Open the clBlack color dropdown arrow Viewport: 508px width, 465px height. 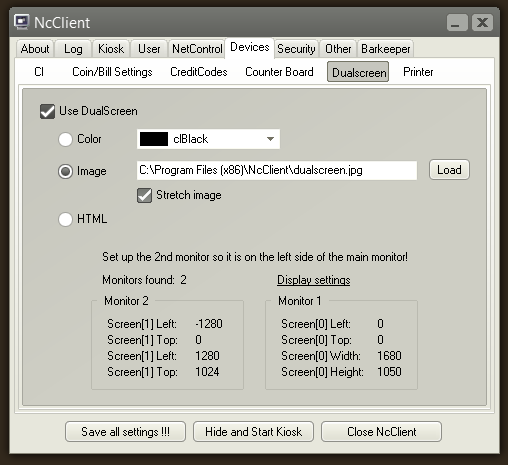click(x=270, y=139)
